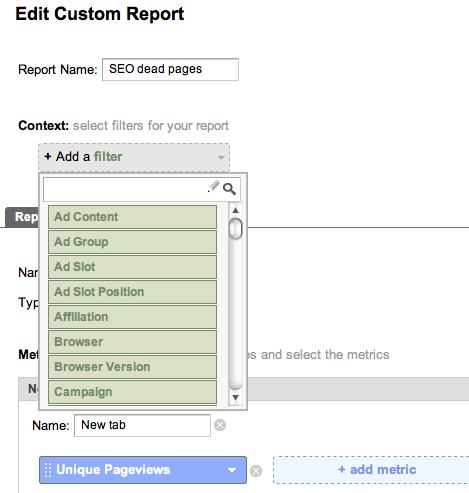Expand the Unique Pageviews metric dropdown arrow
This screenshot has height=493, width=469.
pos(232,470)
